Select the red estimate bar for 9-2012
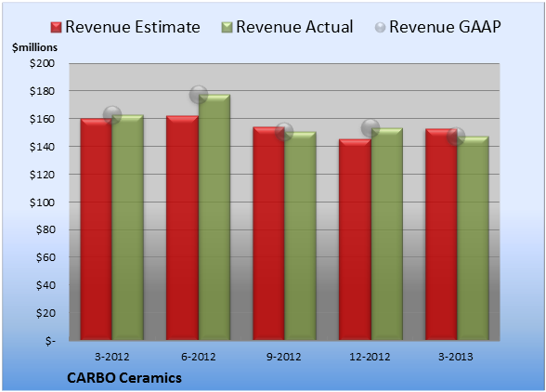Viewport: 546px width, 392px height. pos(269,233)
